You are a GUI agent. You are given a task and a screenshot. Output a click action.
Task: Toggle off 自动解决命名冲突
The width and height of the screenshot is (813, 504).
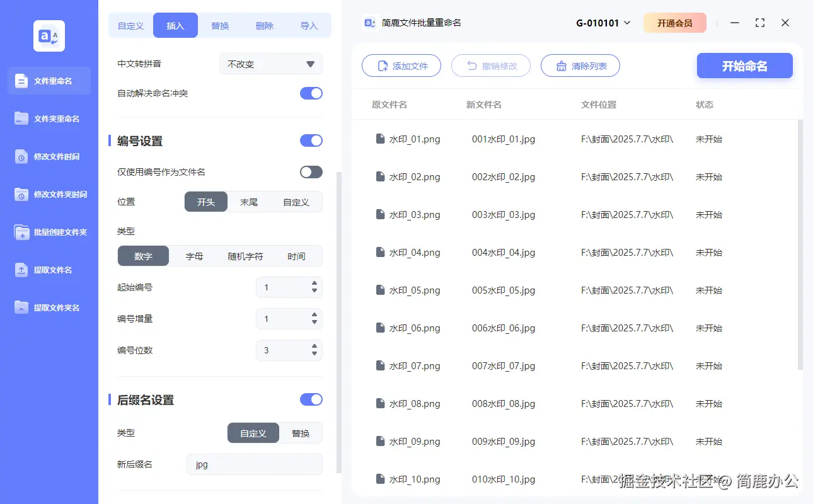(311, 93)
